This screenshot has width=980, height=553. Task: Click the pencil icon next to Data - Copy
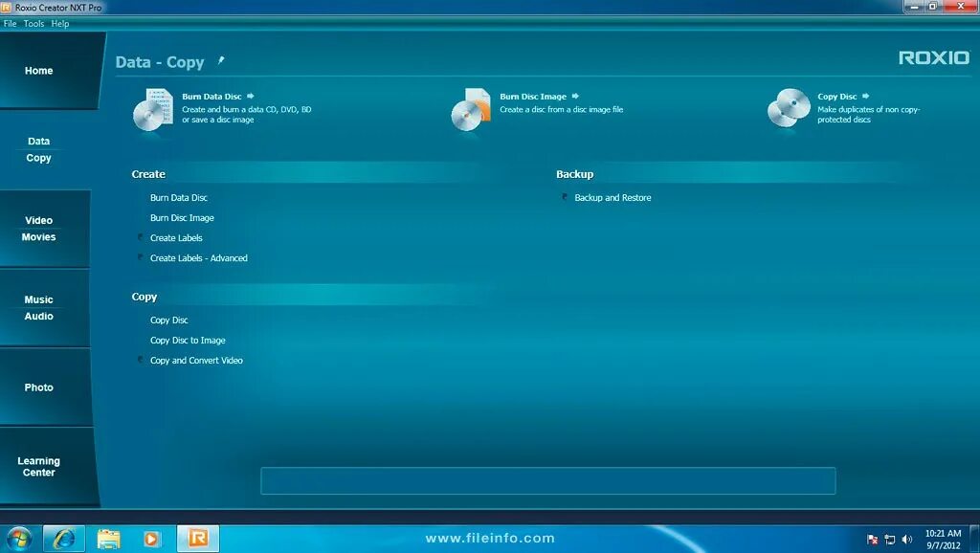[x=220, y=58]
